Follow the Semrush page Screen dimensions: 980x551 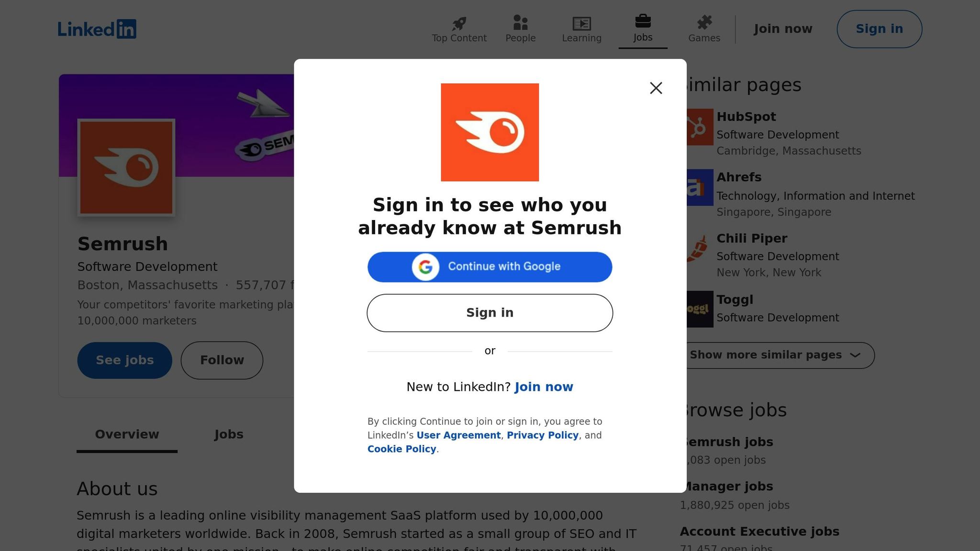[222, 360]
